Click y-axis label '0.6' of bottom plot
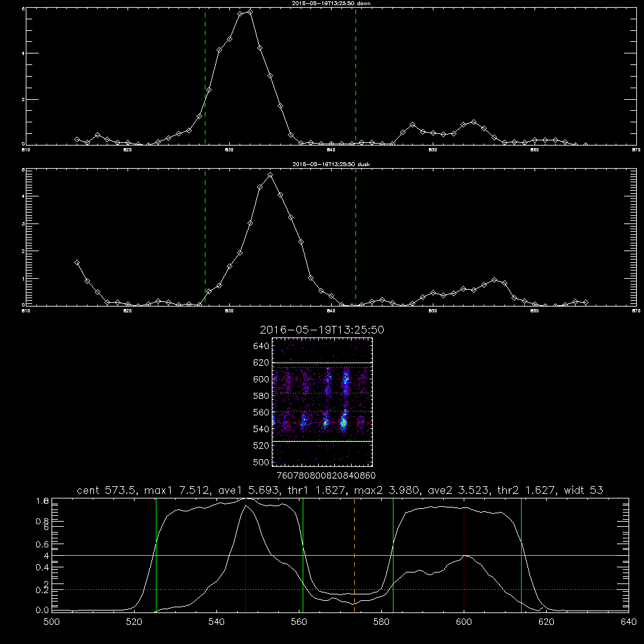This screenshot has width=644, height=644. (x=43, y=544)
